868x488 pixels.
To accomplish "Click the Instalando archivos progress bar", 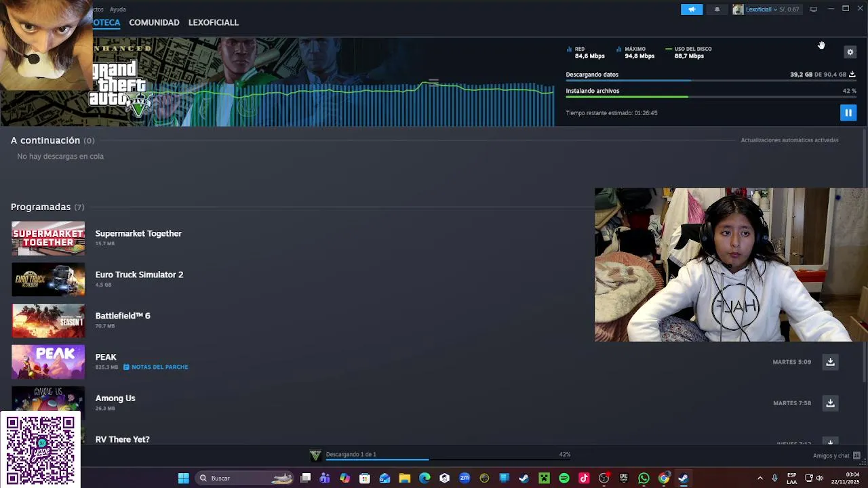I will pos(711,97).
